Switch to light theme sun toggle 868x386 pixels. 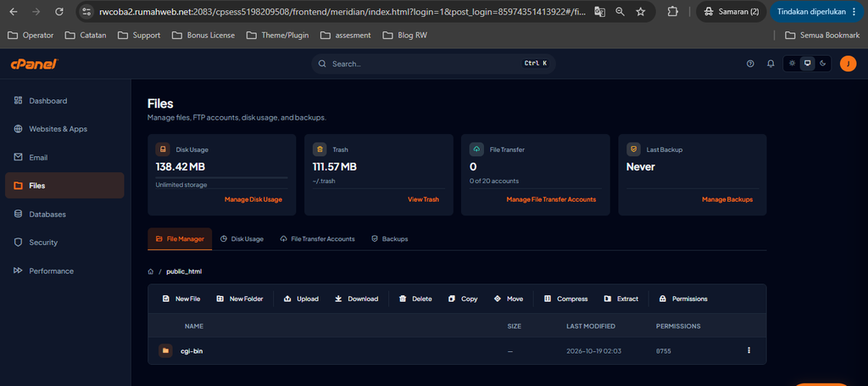point(793,64)
